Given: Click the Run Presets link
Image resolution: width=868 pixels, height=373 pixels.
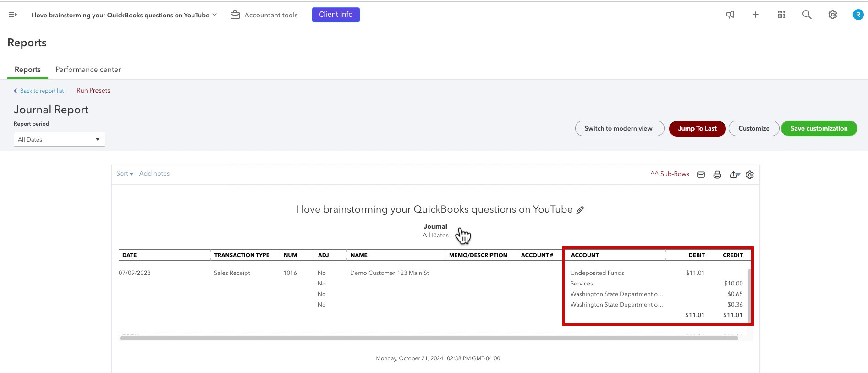Looking at the screenshot, I should pos(93,91).
